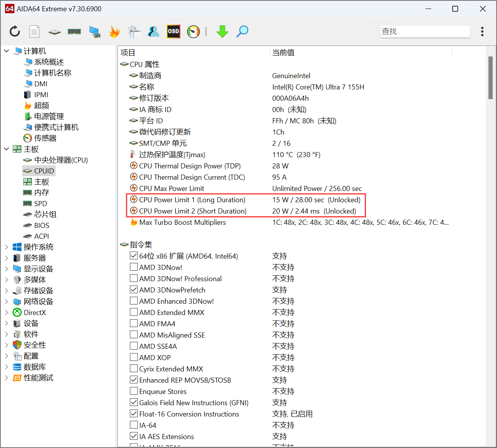This screenshot has width=497, height=448.
Task: Toggle AMD 3DNow! Professional checkbox
Action: tap(134, 278)
